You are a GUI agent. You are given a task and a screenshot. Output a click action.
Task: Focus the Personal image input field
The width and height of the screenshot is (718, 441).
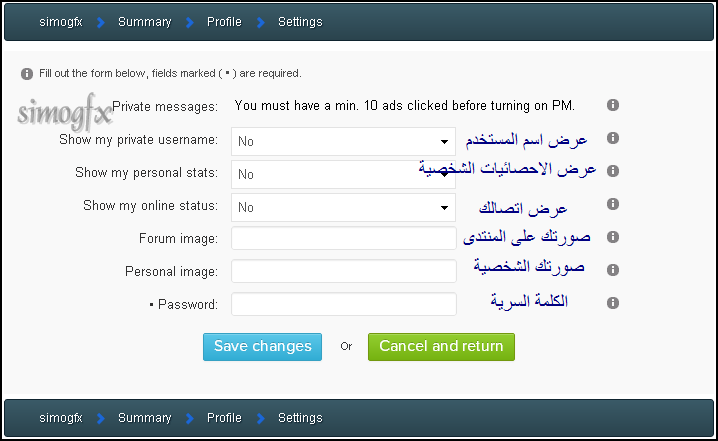point(344,271)
